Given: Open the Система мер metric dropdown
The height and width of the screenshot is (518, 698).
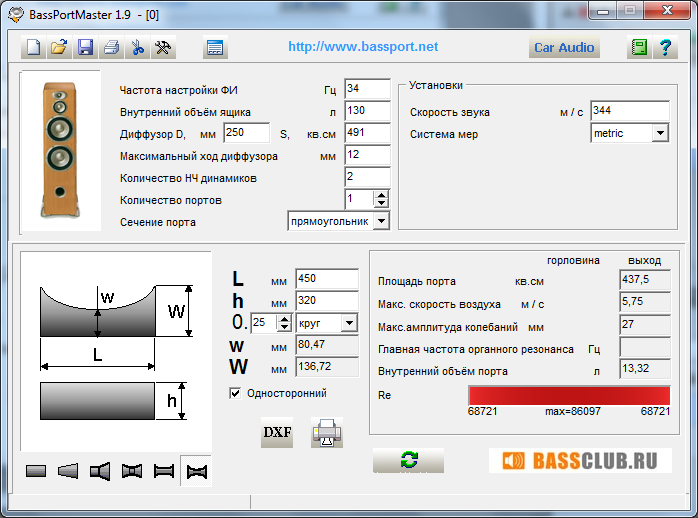Looking at the screenshot, I should (660, 133).
